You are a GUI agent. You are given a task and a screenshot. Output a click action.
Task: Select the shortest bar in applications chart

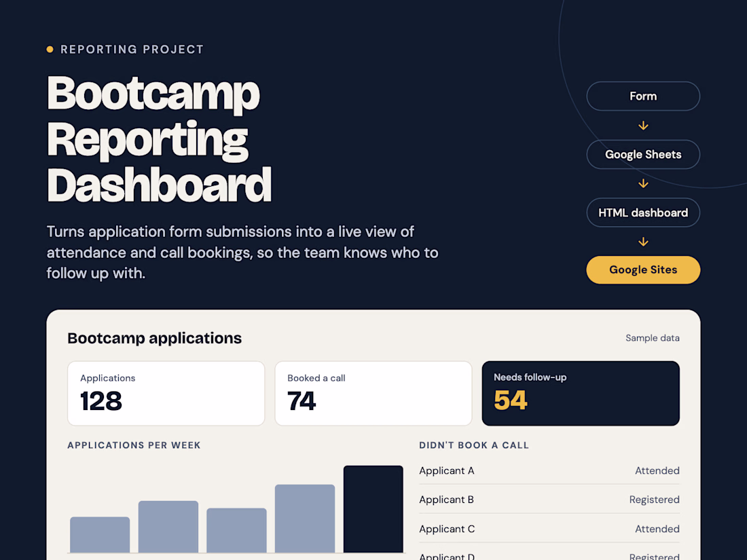100,535
